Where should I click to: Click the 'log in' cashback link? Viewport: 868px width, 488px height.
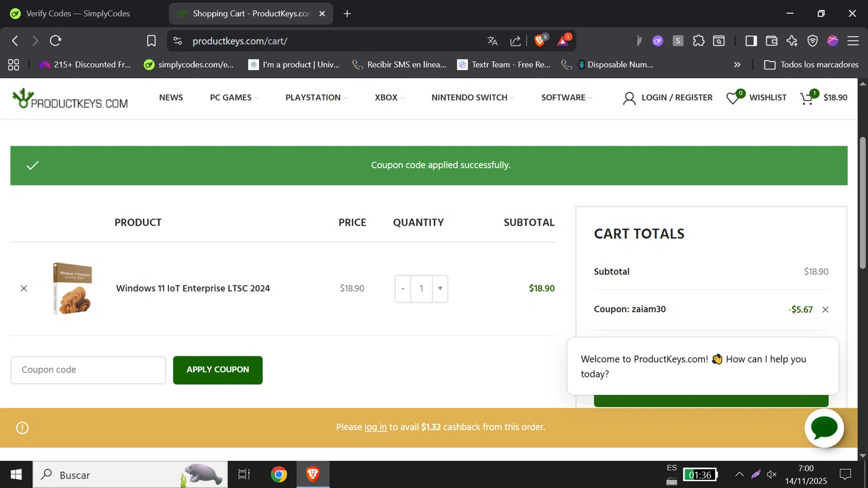[376, 427]
